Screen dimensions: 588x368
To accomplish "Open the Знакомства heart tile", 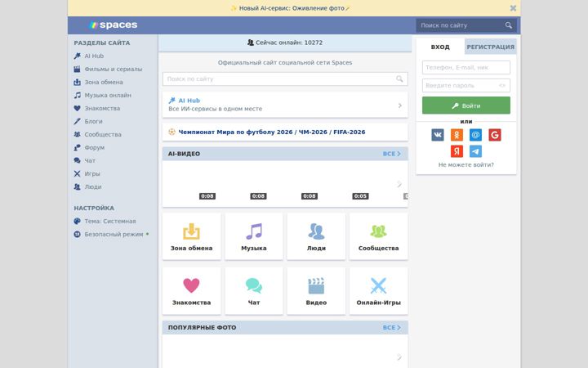I will click(x=192, y=291).
